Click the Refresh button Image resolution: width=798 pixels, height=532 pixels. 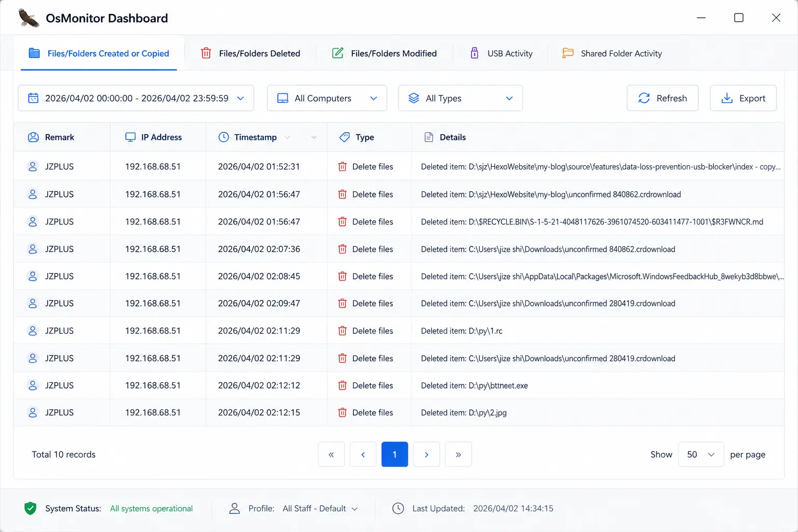pyautogui.click(x=662, y=98)
